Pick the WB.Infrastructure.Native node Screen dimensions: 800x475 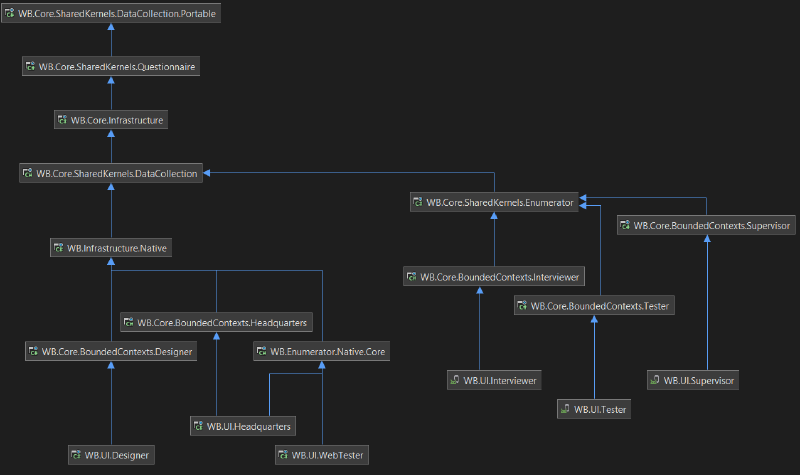pyautogui.click(x=111, y=248)
